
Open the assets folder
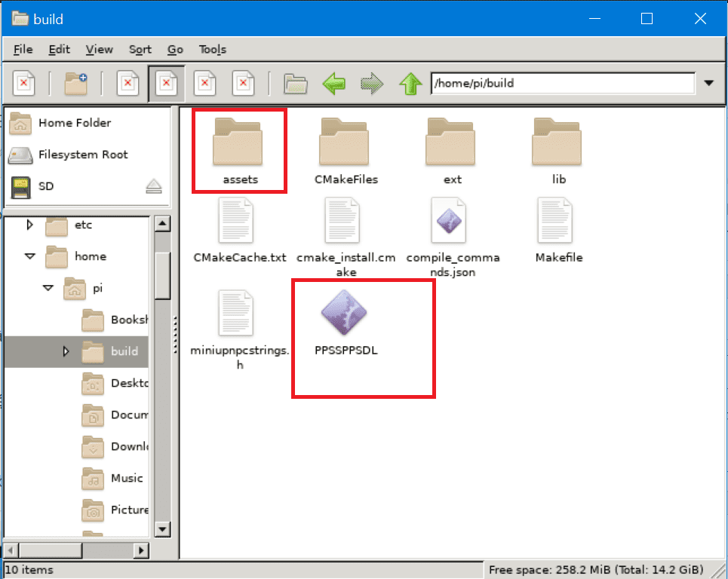click(x=240, y=146)
